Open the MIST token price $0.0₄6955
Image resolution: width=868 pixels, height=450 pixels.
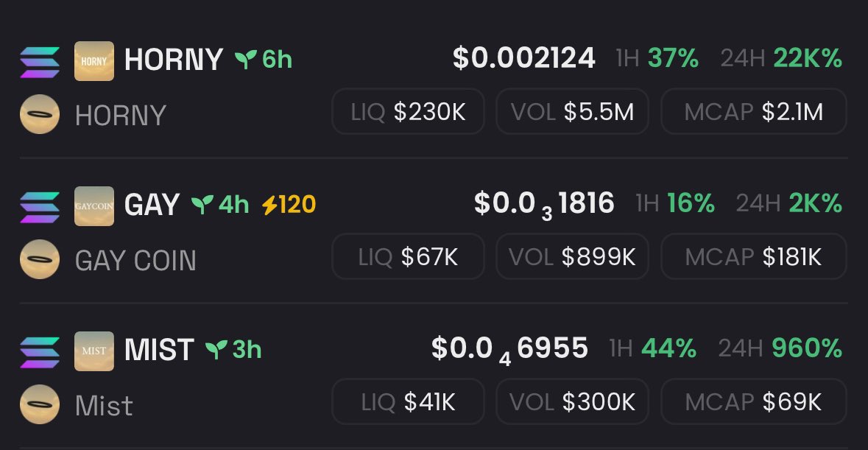tap(510, 349)
